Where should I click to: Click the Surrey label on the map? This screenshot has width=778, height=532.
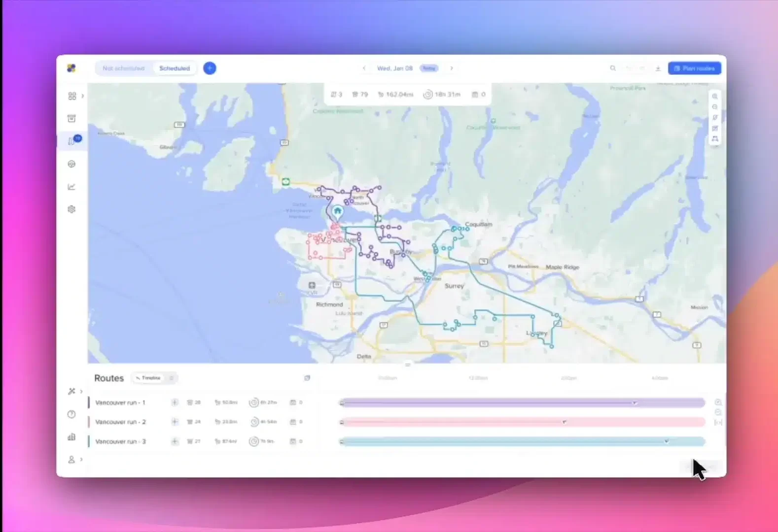pyautogui.click(x=454, y=286)
